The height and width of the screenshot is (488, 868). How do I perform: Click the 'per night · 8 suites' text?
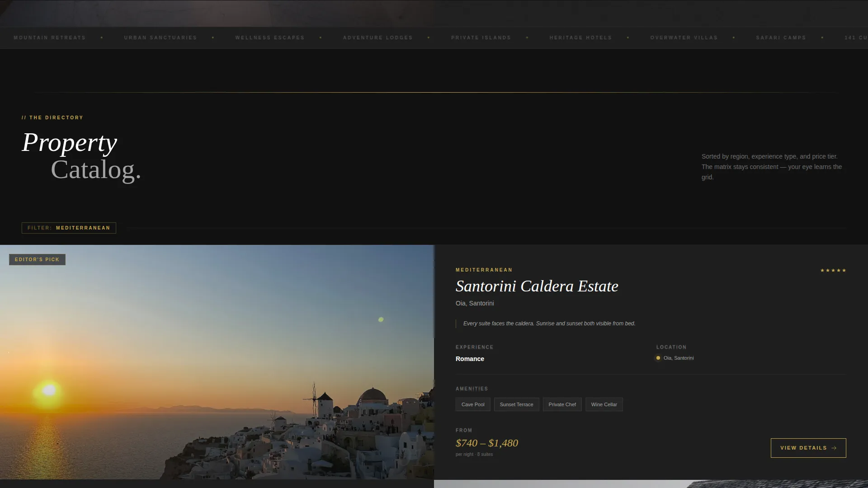[474, 455]
